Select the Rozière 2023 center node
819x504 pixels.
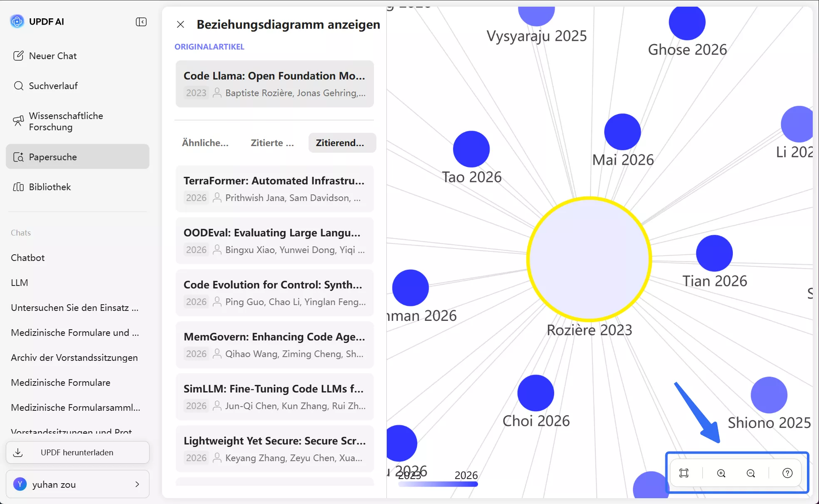click(x=589, y=259)
